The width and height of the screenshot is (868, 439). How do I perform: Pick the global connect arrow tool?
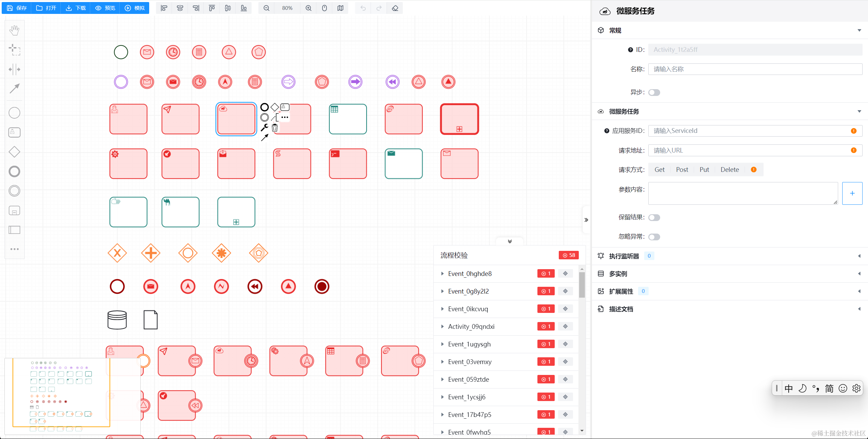click(14, 89)
